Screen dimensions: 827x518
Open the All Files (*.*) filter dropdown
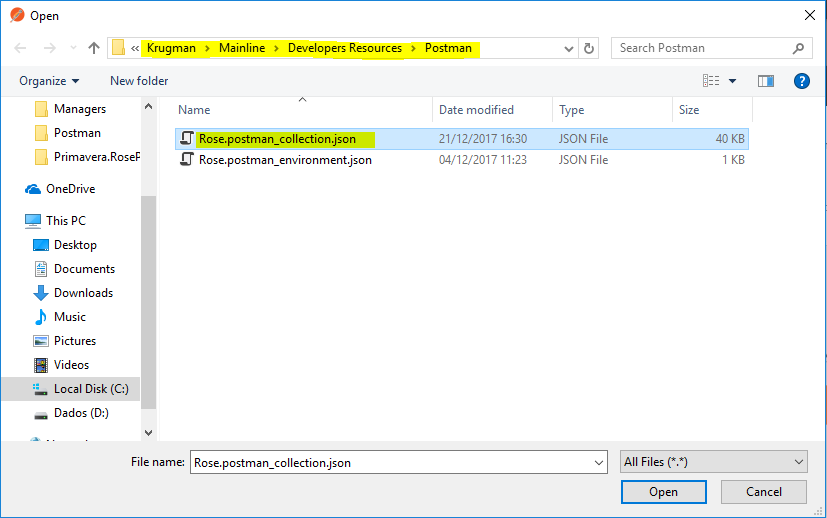pos(714,462)
